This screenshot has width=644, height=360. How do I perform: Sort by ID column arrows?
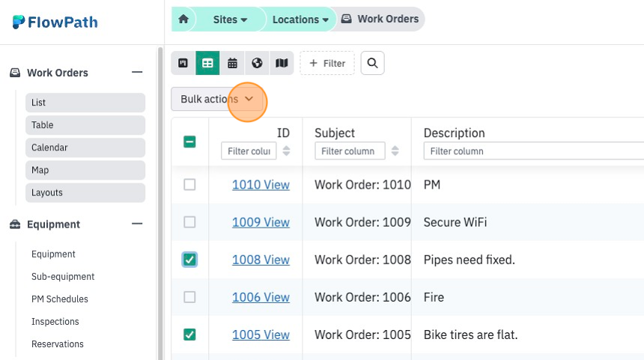(x=286, y=150)
